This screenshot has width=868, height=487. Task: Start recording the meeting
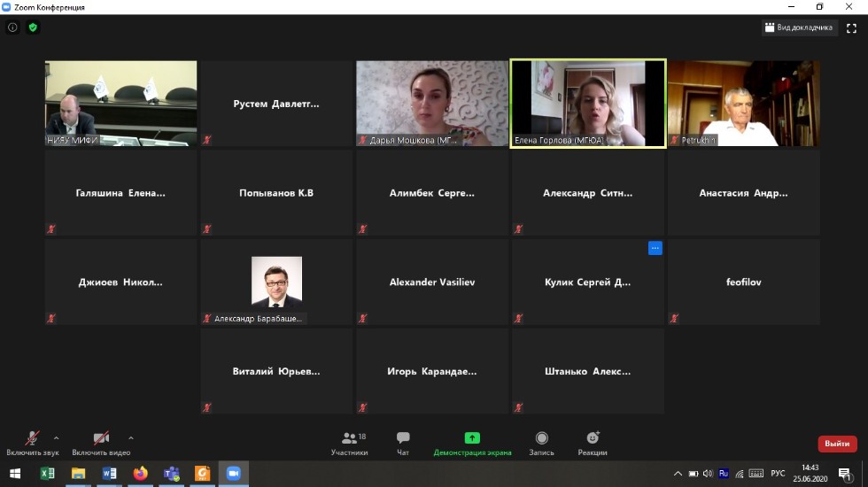(541, 442)
